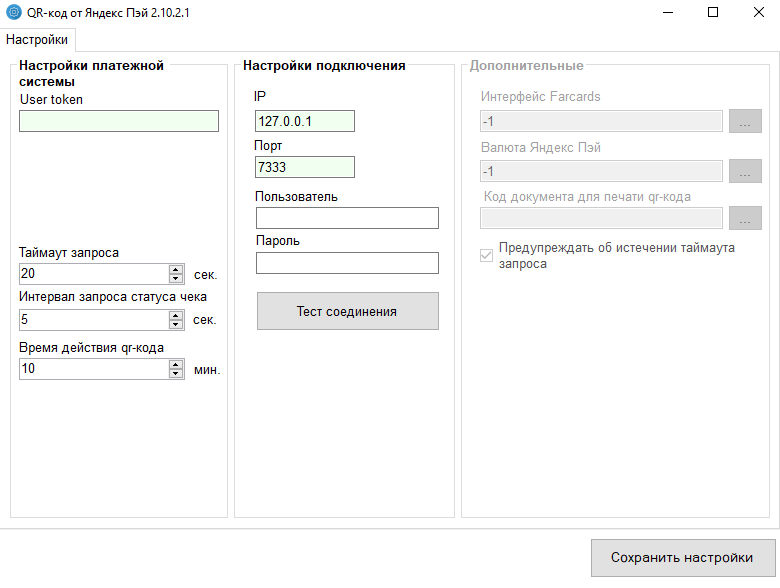Toggle Предупреждать об истечении таймаута checkbox

[x=487, y=256]
